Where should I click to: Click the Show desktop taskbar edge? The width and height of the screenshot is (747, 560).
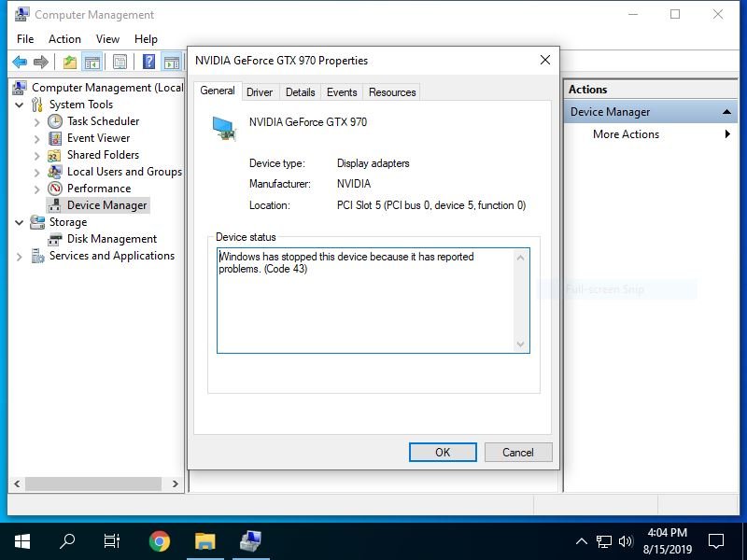pos(744,541)
